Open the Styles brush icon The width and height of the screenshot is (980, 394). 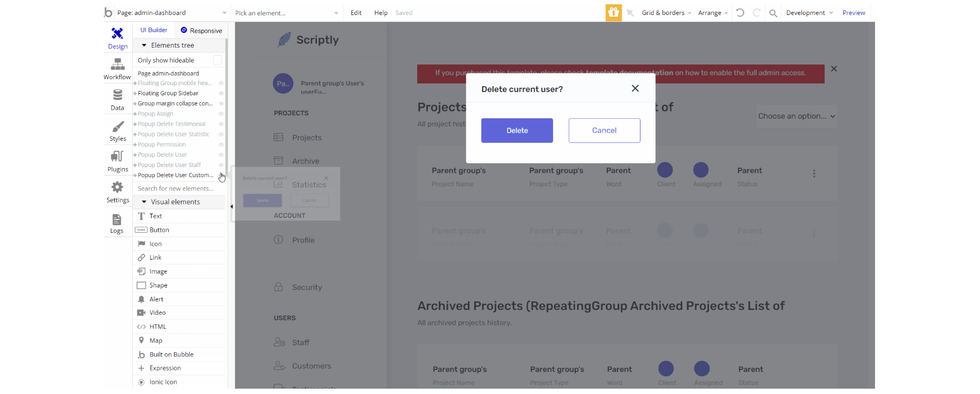tap(117, 127)
